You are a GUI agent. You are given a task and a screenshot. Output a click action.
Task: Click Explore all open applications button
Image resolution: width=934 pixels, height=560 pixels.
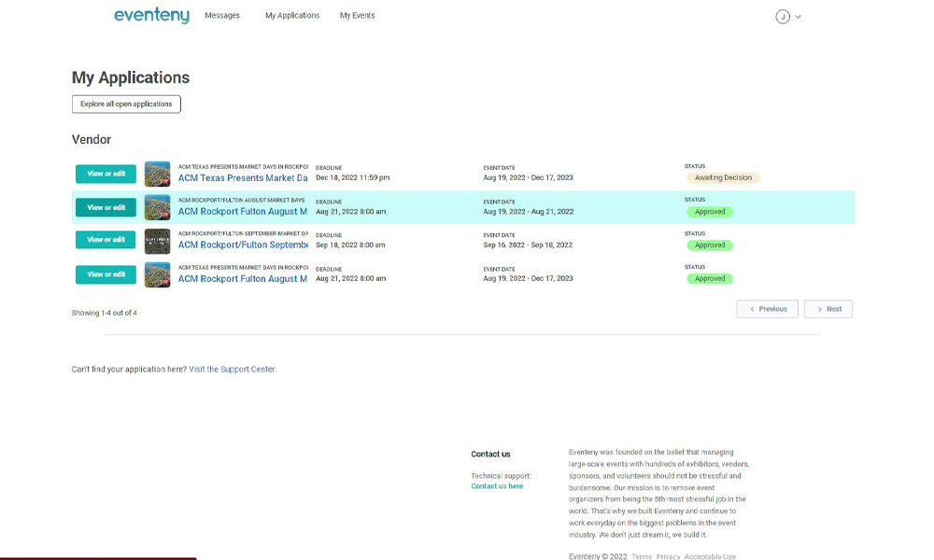tap(126, 104)
